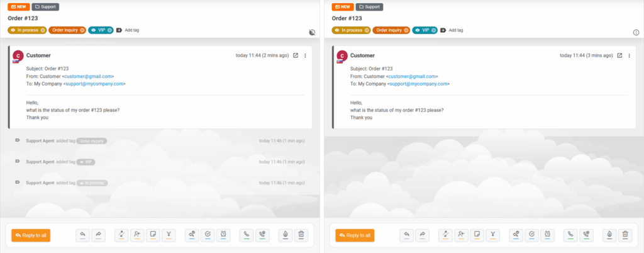The height and width of the screenshot is (253, 644).
Task: Open three-dot message menu in right panel
Action: coord(629,55)
